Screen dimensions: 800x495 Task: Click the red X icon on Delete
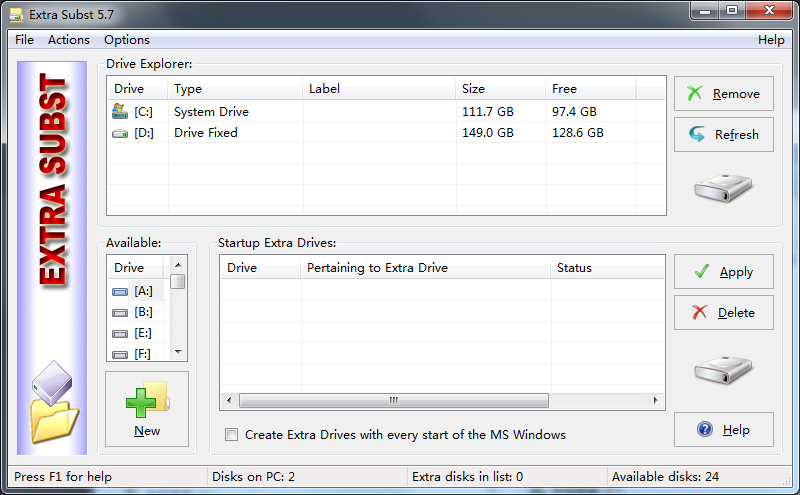(x=699, y=312)
